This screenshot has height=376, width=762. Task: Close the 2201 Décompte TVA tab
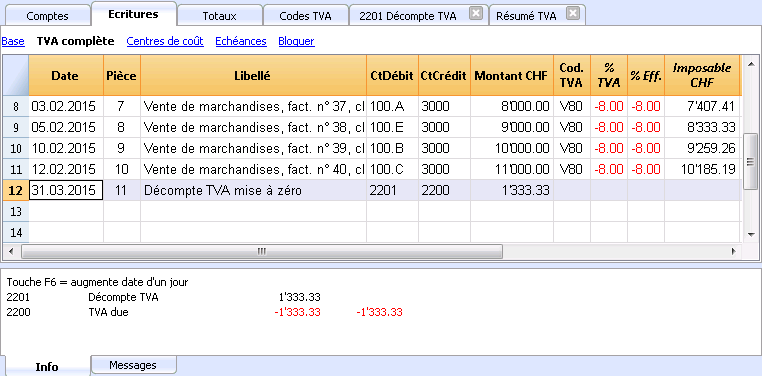point(476,14)
